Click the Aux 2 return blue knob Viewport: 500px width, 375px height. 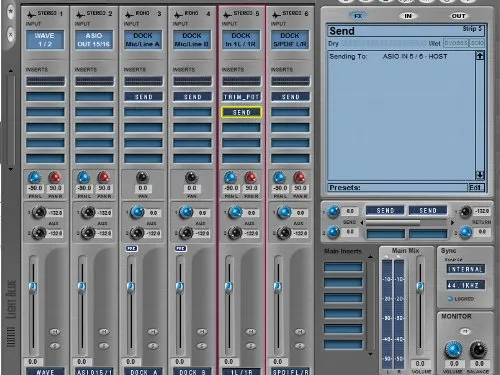click(x=466, y=232)
